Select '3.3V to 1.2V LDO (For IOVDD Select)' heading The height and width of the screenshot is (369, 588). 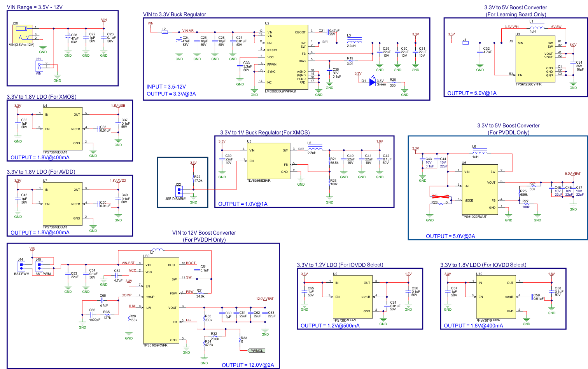pyautogui.click(x=340, y=265)
